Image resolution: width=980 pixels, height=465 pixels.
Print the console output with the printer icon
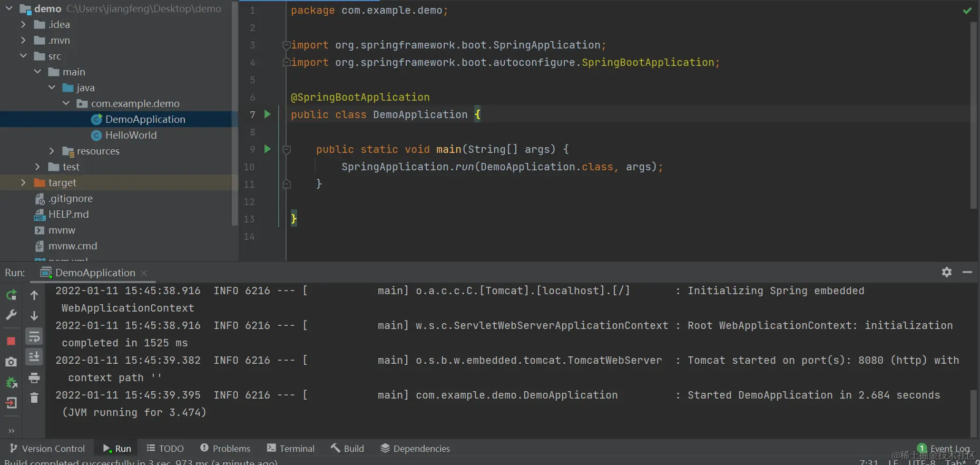pos(34,378)
